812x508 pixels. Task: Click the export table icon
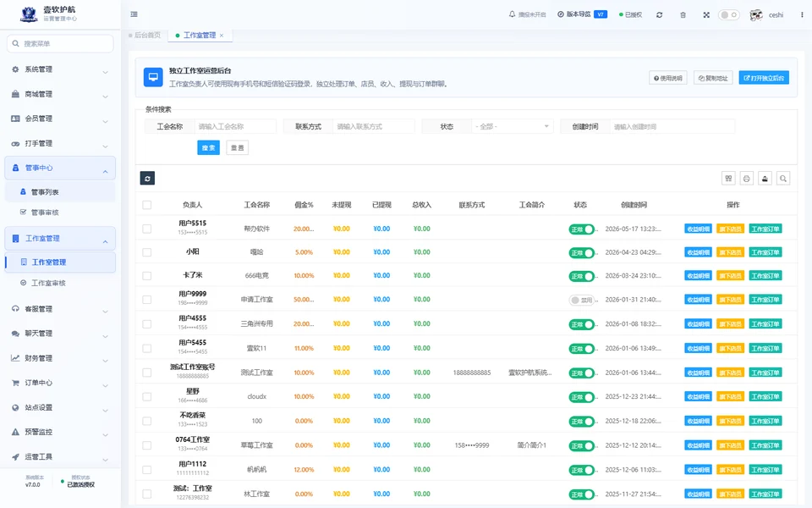[765, 179]
